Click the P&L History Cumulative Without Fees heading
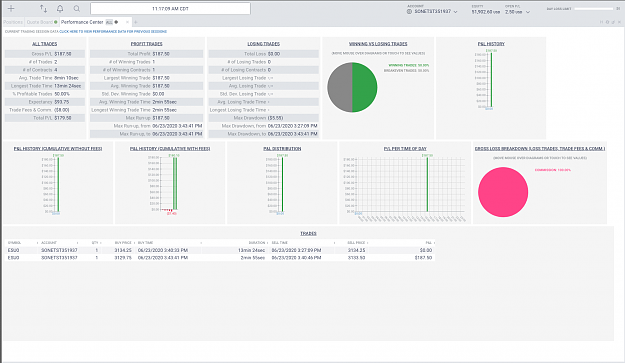The height and width of the screenshot is (363, 625). coord(58,149)
